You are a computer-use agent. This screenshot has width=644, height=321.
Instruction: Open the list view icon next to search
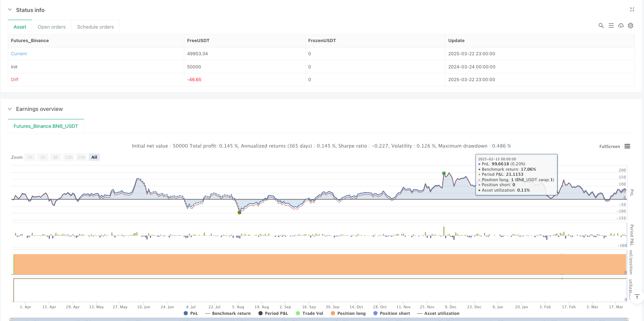(611, 25)
